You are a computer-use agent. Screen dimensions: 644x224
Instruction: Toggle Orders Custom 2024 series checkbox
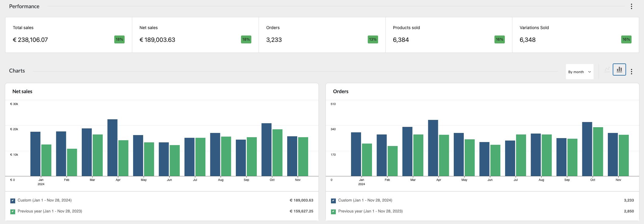(333, 201)
